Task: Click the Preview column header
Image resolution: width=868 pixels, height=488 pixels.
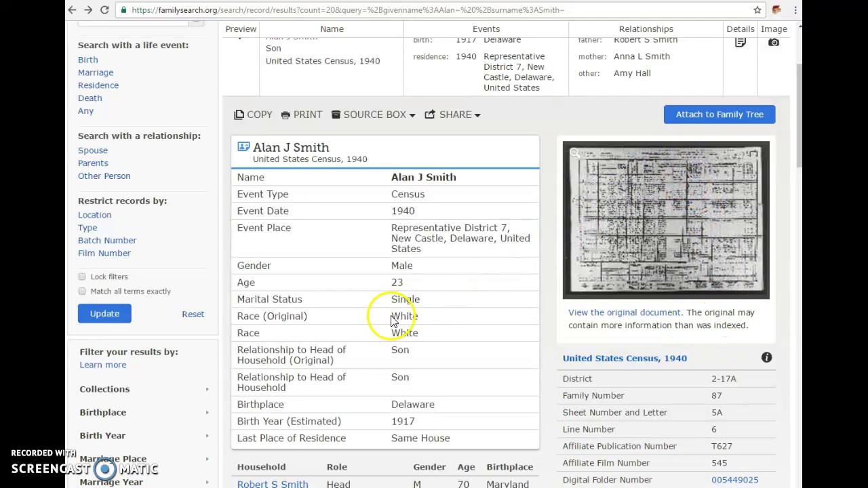Action: click(x=241, y=29)
